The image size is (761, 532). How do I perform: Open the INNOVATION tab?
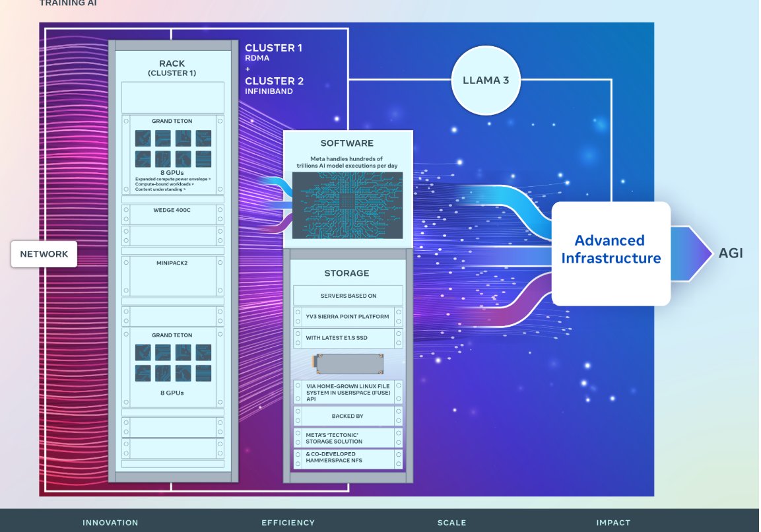[110, 523]
